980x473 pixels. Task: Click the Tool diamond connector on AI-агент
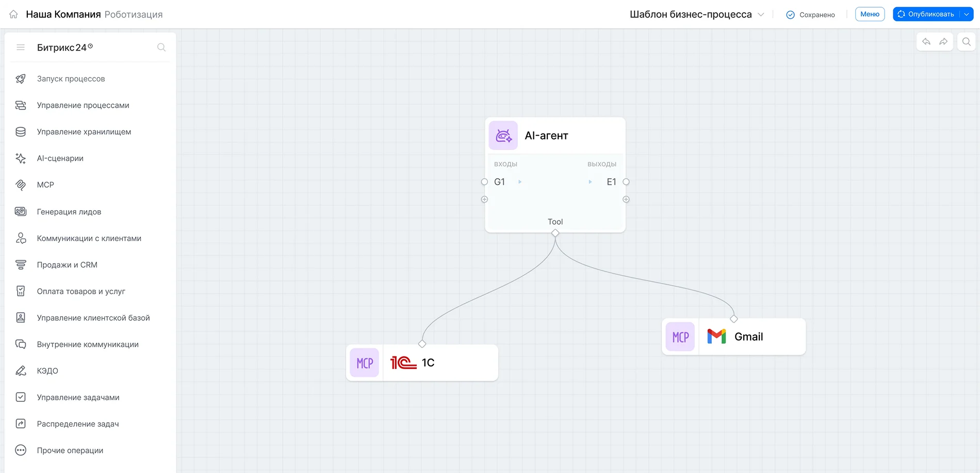[x=556, y=233]
